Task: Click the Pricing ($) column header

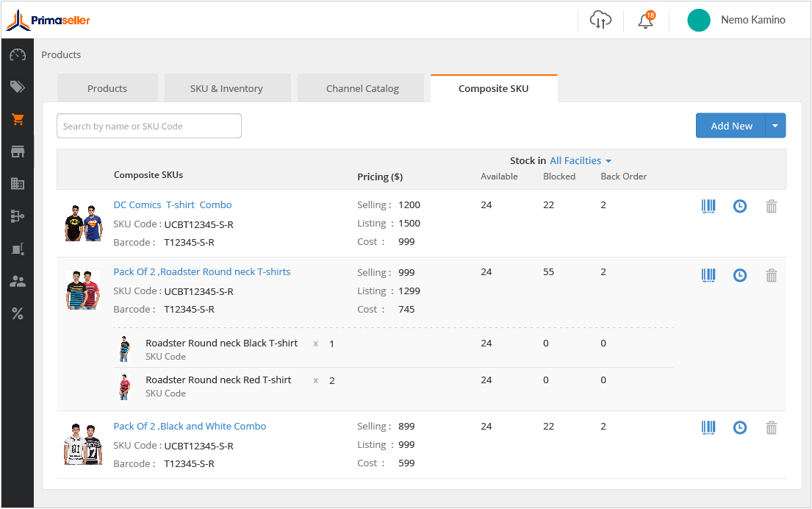Action: click(380, 177)
